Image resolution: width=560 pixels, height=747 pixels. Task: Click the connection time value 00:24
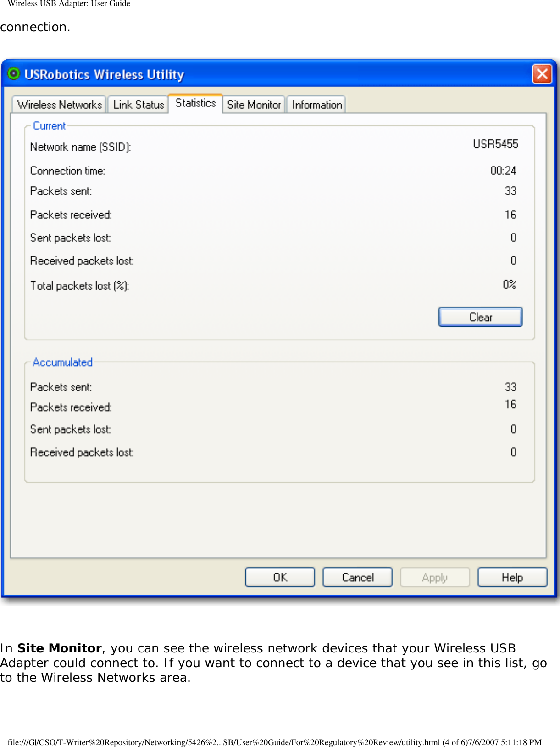pyautogui.click(x=503, y=171)
